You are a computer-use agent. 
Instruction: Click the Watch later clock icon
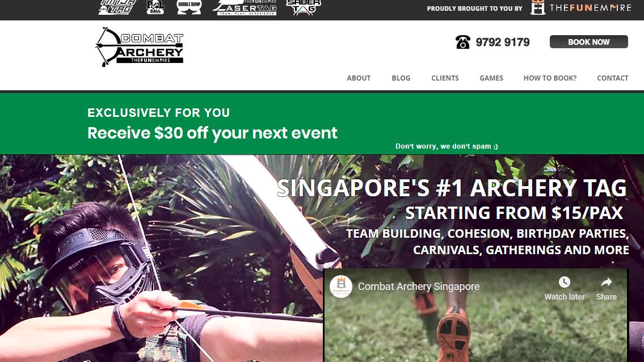click(x=565, y=282)
